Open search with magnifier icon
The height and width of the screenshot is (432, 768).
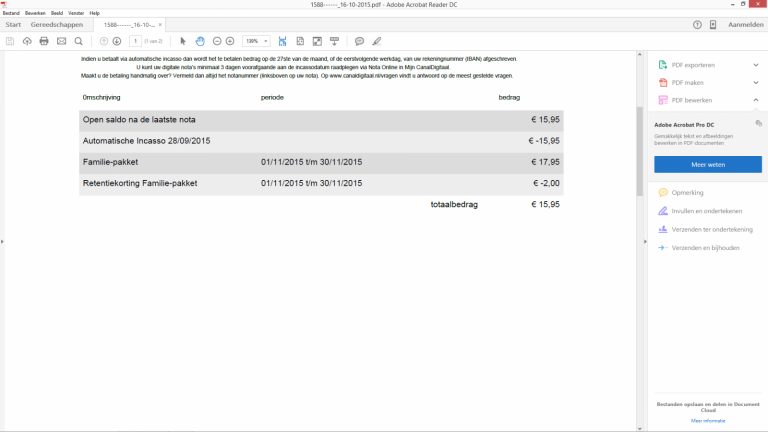(x=78, y=41)
